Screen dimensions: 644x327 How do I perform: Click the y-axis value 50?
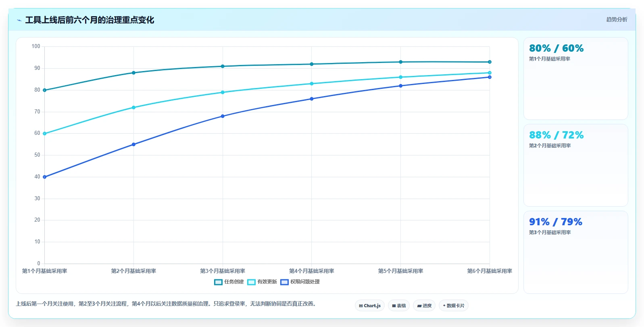tap(37, 155)
